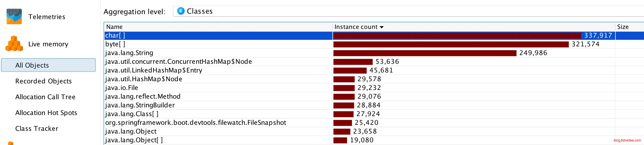Click the ConcurrentHashMap$Node row

click(x=178, y=62)
